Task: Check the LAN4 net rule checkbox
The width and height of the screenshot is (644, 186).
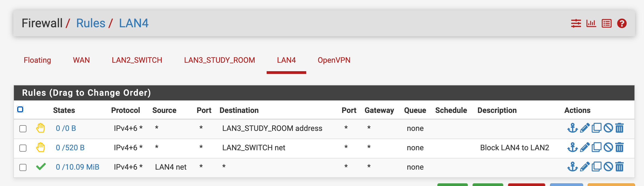Action: click(x=23, y=167)
